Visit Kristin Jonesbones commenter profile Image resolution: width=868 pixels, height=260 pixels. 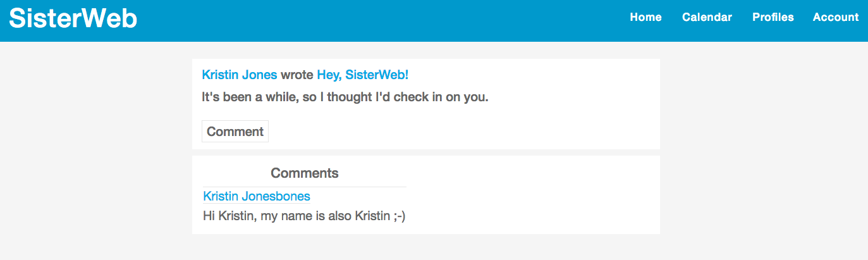tap(257, 196)
